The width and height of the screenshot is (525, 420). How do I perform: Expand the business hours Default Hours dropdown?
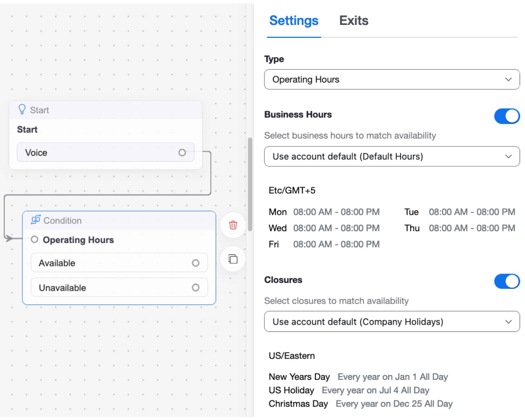click(x=391, y=156)
